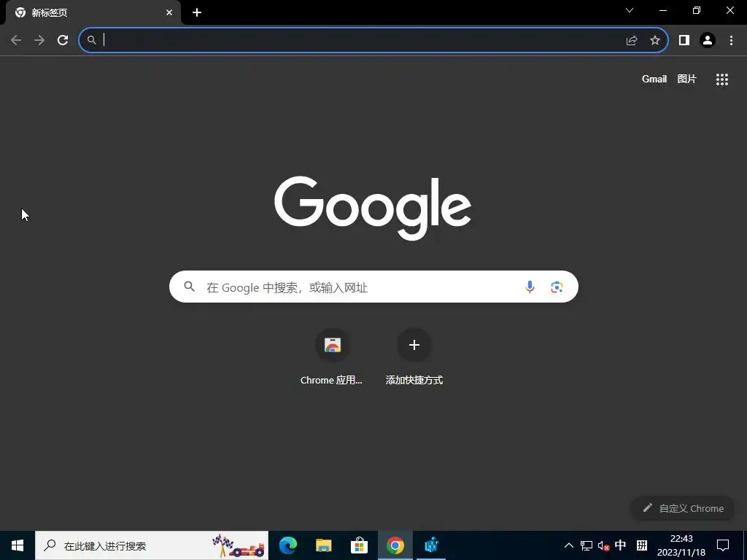Focus the Google search box
747x560 pixels.
373,287
